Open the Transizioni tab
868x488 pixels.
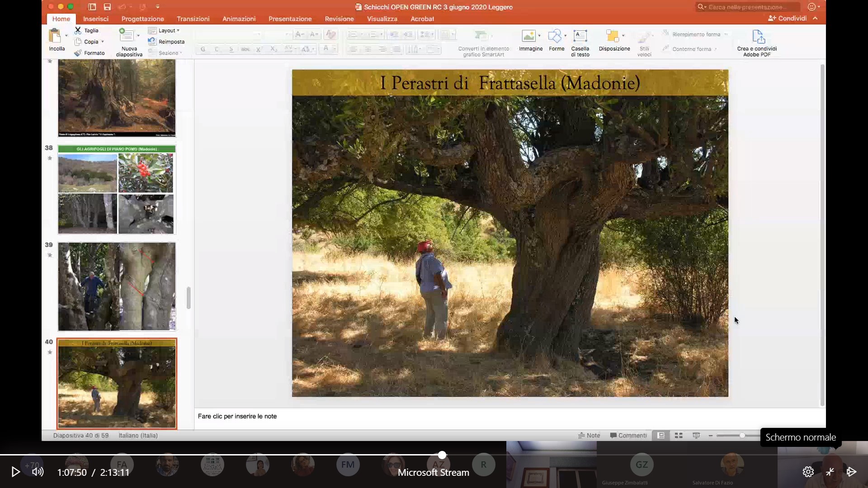tap(193, 19)
